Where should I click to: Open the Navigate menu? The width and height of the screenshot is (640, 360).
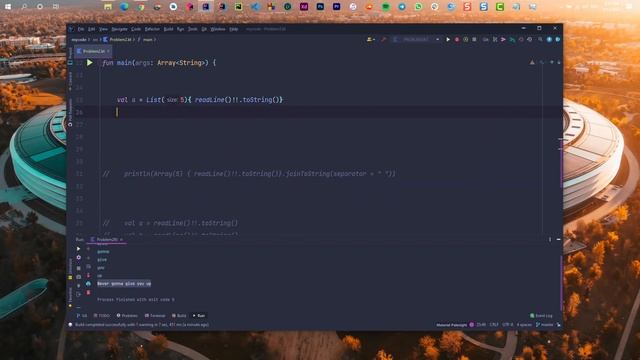120,29
